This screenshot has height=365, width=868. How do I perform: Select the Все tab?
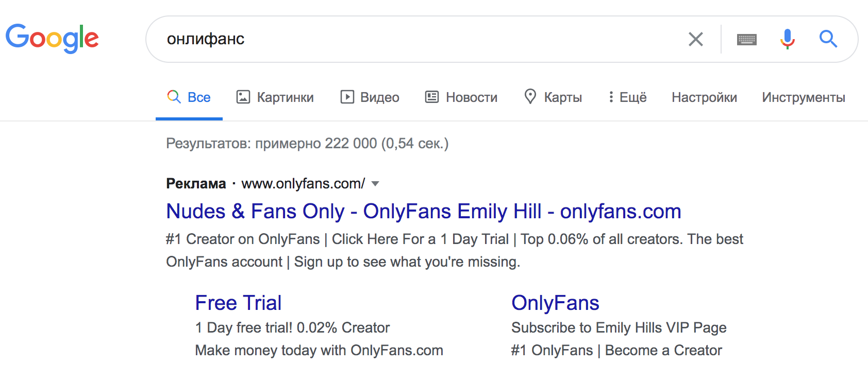189,97
